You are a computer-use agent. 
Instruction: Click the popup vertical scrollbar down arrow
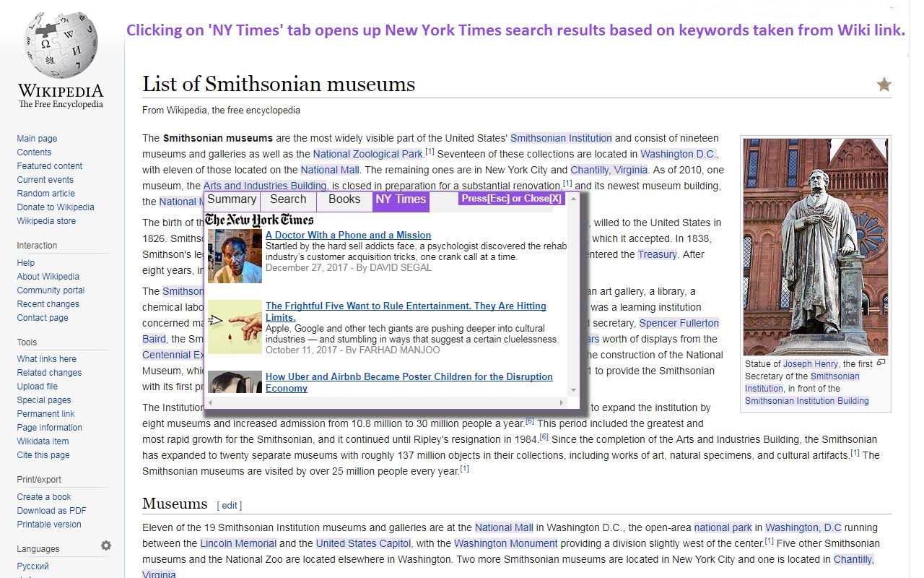[574, 390]
